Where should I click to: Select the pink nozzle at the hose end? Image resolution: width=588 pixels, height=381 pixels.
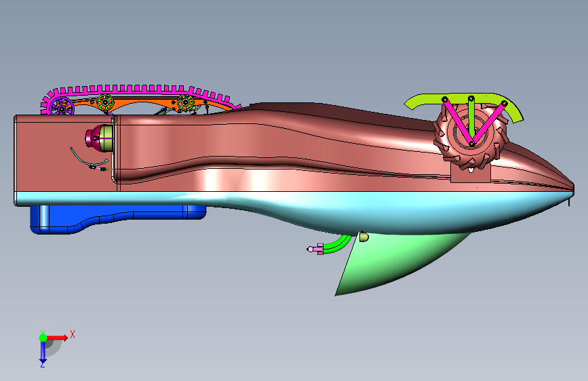[315, 249]
